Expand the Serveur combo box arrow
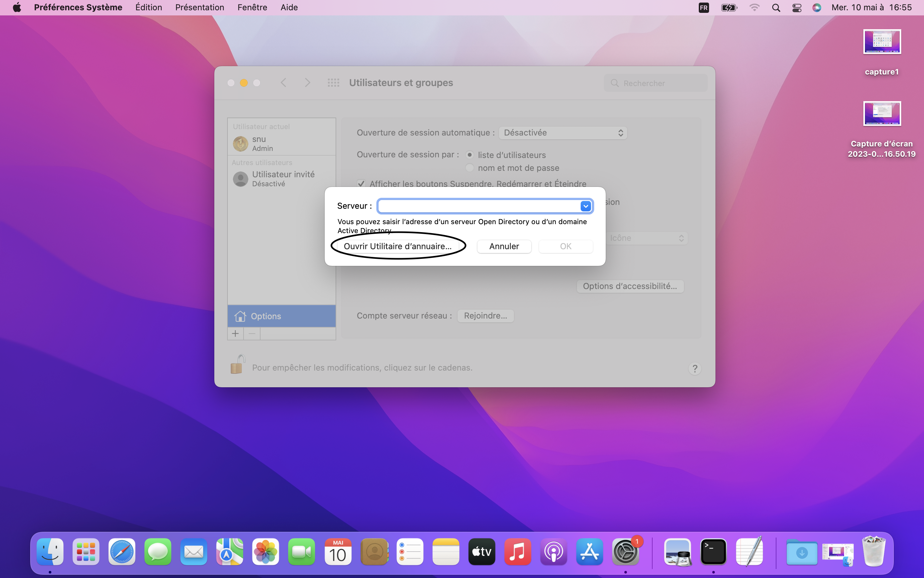 585,206
